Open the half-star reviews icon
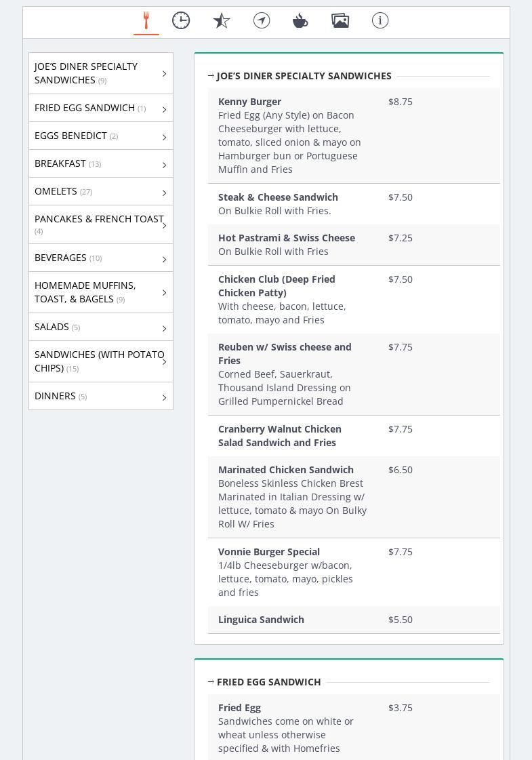The width and height of the screenshot is (532, 760). click(x=222, y=21)
